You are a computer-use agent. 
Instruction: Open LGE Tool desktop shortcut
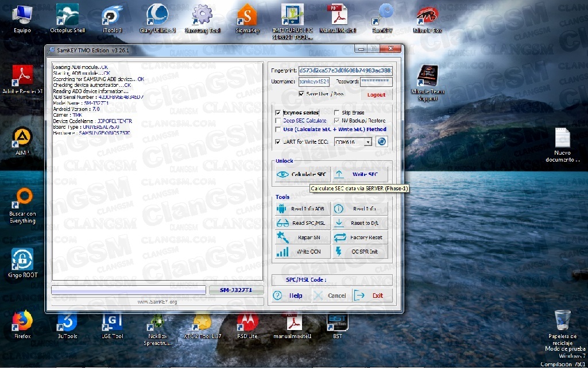[x=112, y=326]
